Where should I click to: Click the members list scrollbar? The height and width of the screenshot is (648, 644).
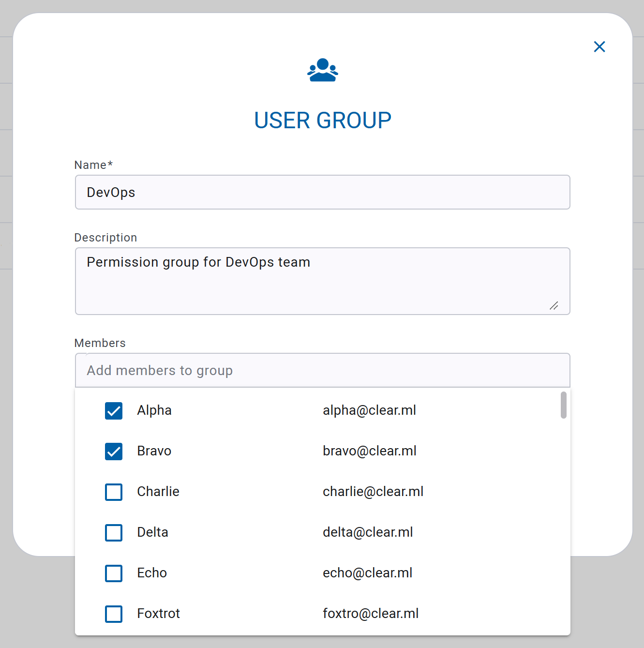[x=563, y=406]
